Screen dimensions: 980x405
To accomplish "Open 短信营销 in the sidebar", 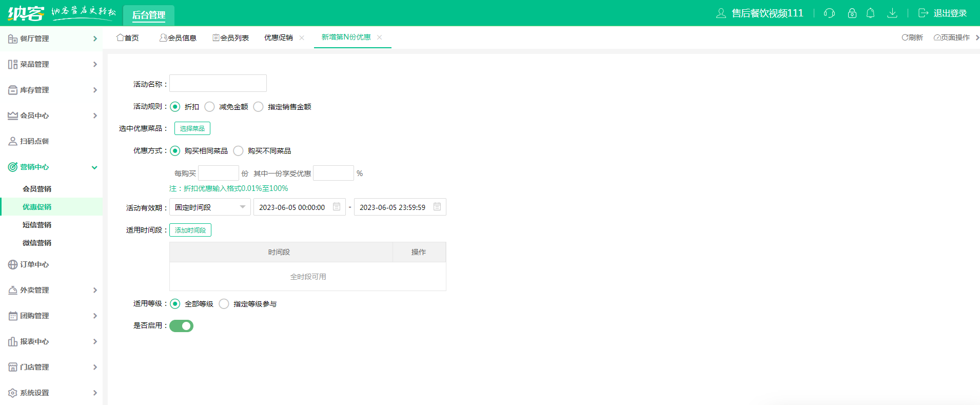I will (37, 225).
